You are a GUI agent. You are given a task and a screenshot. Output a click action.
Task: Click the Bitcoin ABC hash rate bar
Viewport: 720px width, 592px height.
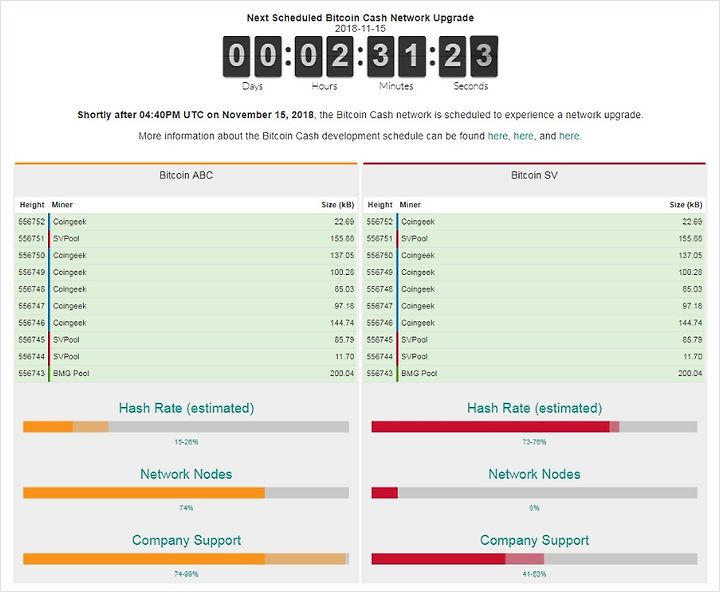(x=186, y=427)
